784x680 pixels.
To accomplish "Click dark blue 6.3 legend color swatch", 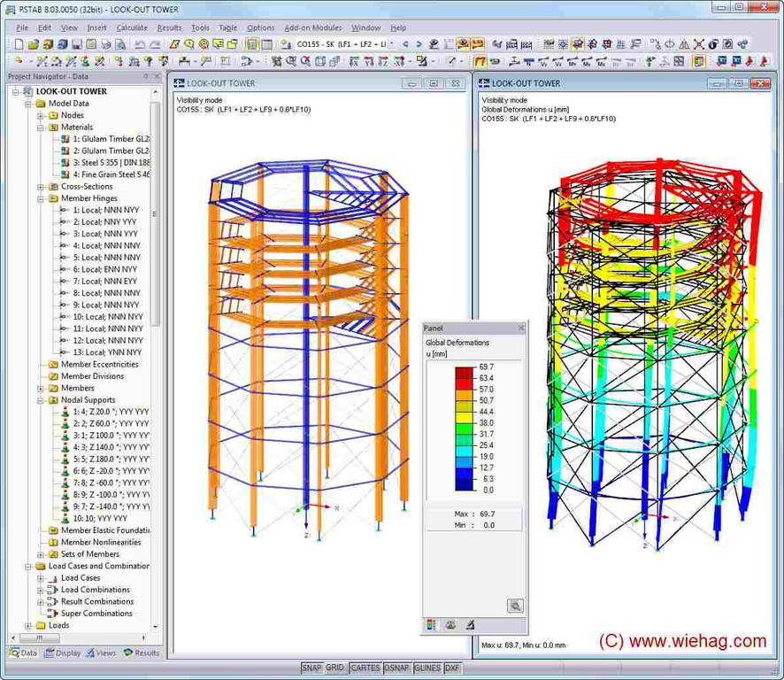I will pos(464,485).
